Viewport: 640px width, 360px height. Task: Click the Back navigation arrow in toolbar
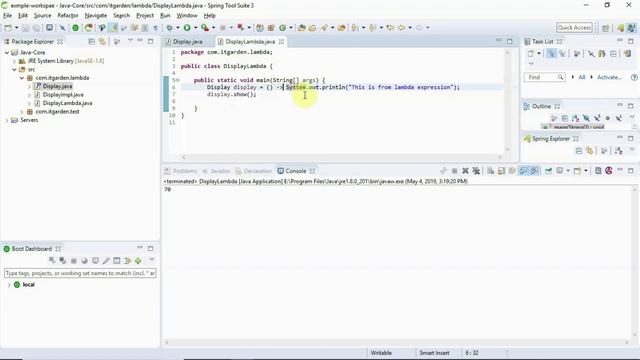[401, 28]
